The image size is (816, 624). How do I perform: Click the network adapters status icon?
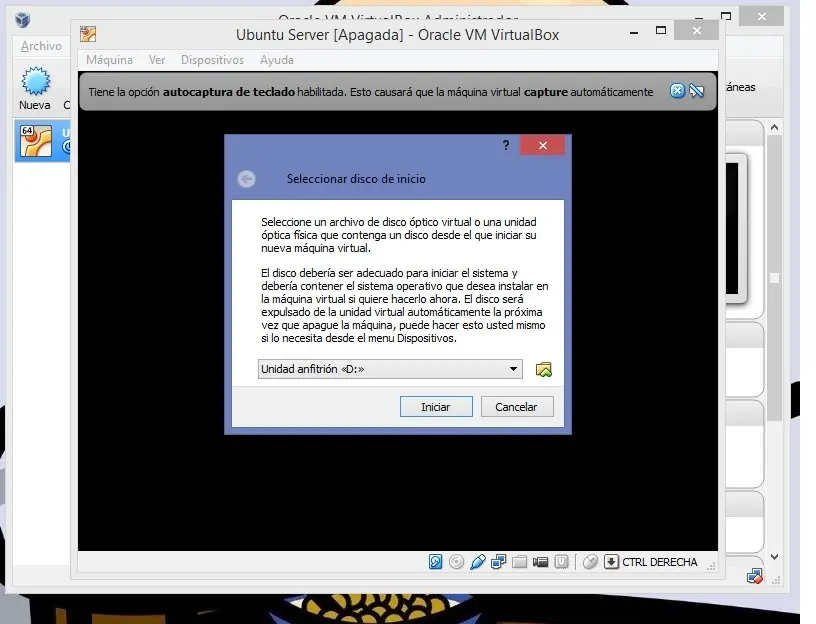coord(499,562)
